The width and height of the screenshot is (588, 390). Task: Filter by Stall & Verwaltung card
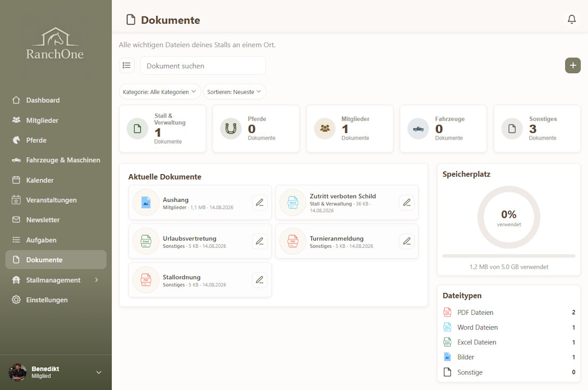pos(162,129)
